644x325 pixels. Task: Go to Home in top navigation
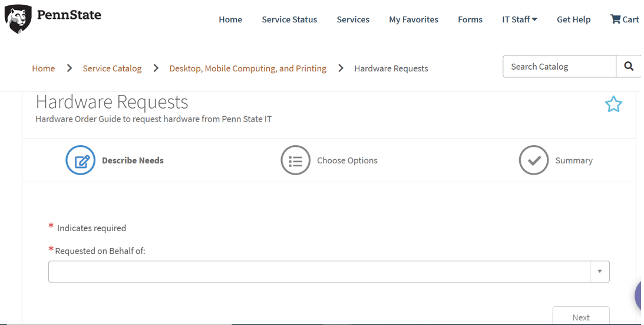[x=230, y=19]
